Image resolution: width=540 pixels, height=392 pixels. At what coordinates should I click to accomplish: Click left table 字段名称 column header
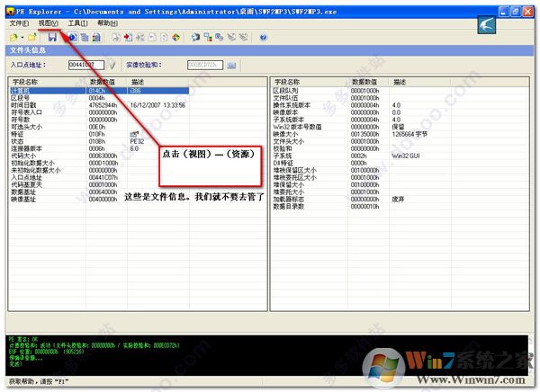click(48, 82)
